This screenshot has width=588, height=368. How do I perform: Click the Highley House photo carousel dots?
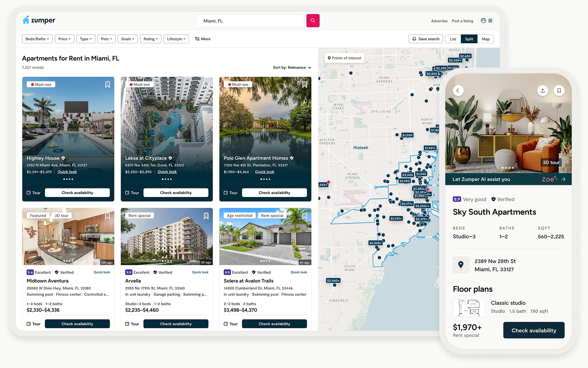68,179
